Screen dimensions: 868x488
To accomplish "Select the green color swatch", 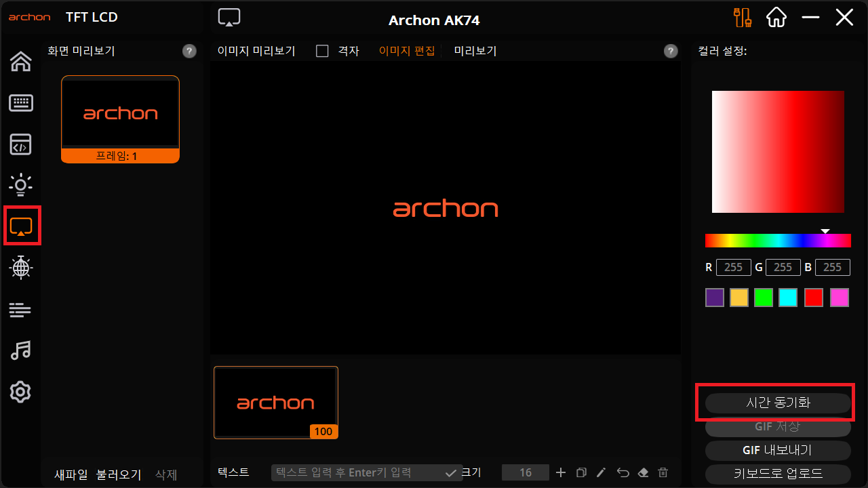I will pos(764,298).
